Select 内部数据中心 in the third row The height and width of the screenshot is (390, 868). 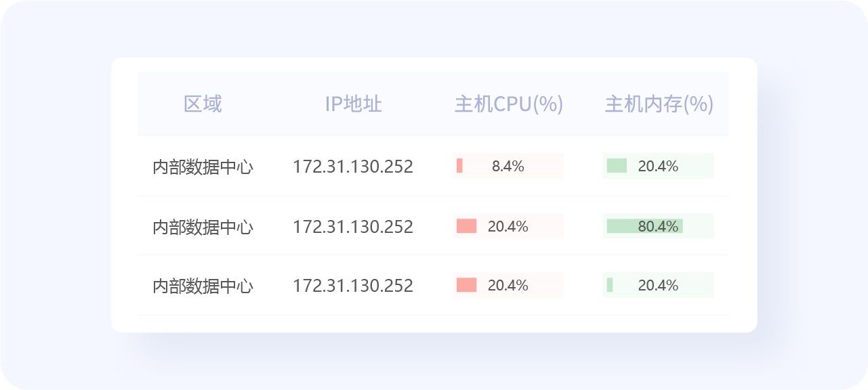click(203, 286)
